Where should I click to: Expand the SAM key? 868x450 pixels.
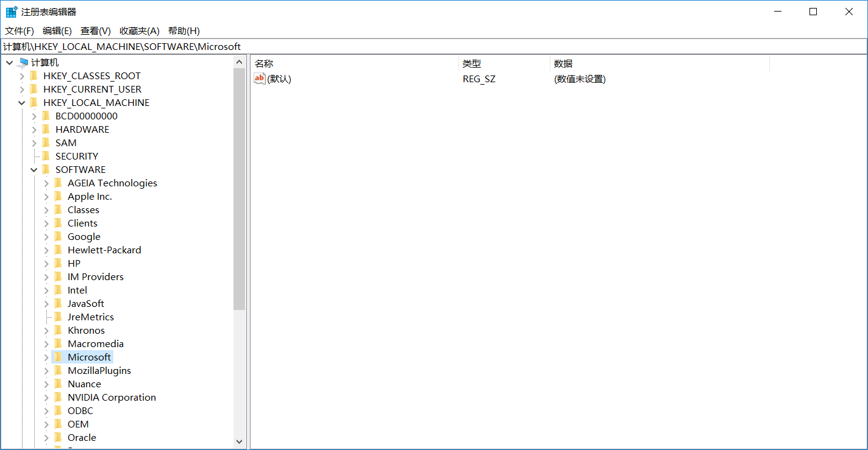[34, 143]
